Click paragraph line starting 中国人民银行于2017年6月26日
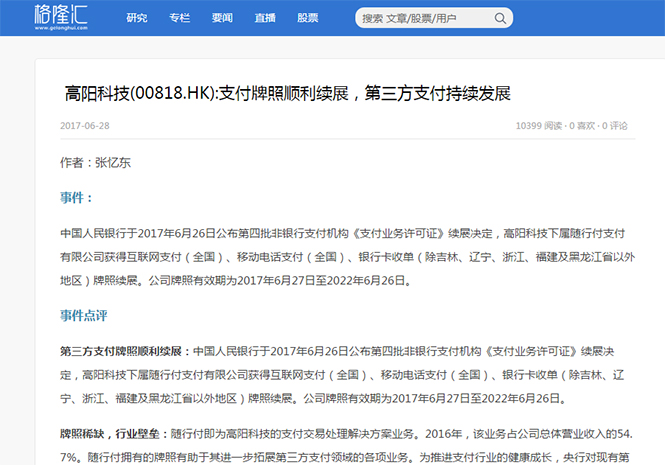665x465 pixels. (343, 233)
